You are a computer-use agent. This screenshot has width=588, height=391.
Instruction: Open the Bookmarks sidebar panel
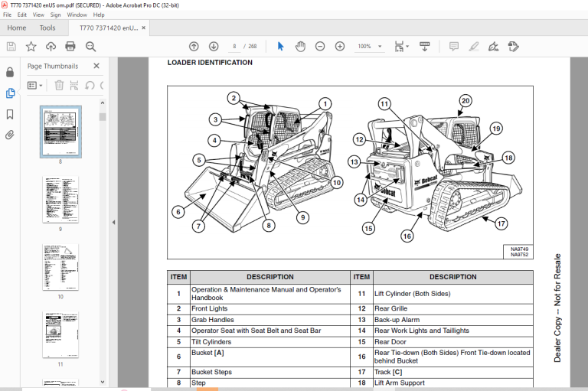pos(10,114)
